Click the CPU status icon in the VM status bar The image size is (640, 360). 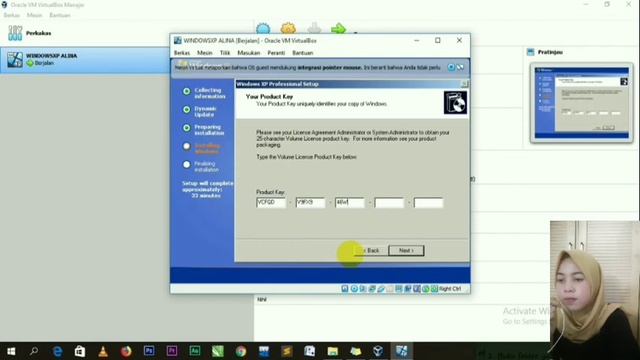click(417, 289)
